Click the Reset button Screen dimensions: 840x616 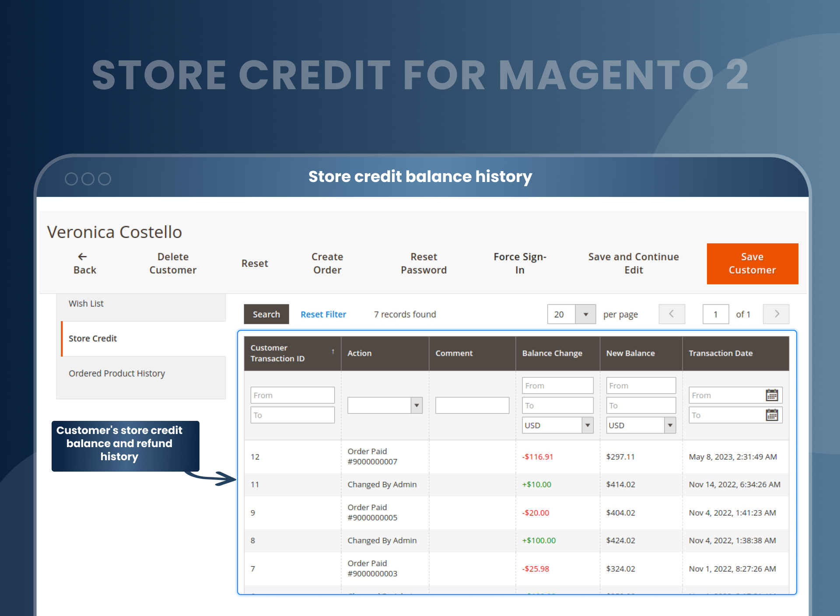(255, 263)
